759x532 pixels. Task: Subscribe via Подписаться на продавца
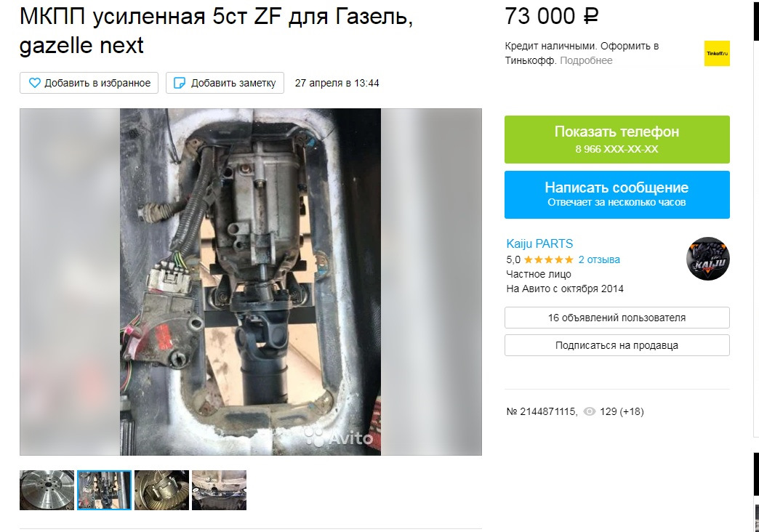coord(617,345)
